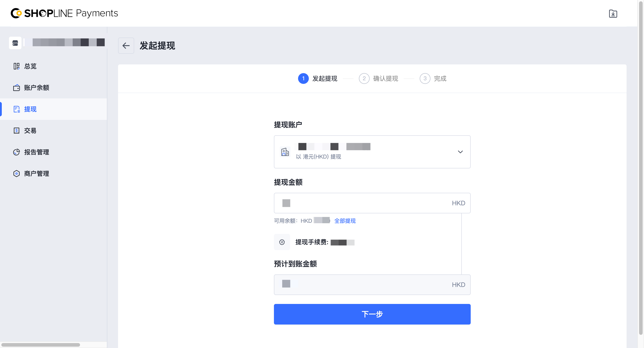Image resolution: width=644 pixels, height=348 pixels.
Task: Expand the 提现账户 dropdown chevron
Action: tap(460, 152)
